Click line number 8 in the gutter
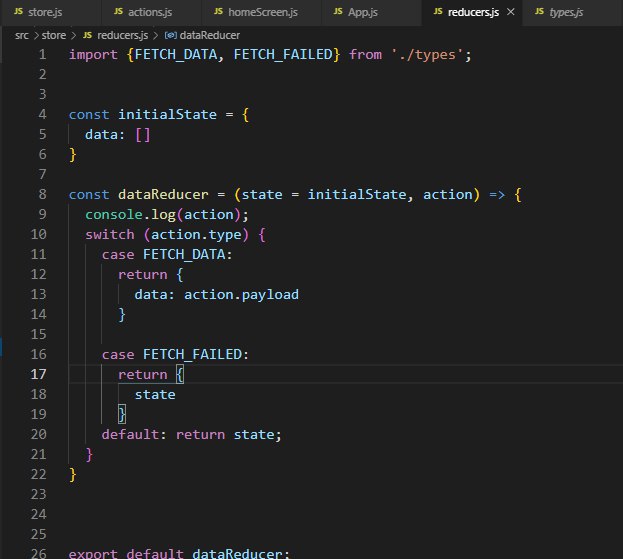The image size is (623, 559). (x=43, y=194)
